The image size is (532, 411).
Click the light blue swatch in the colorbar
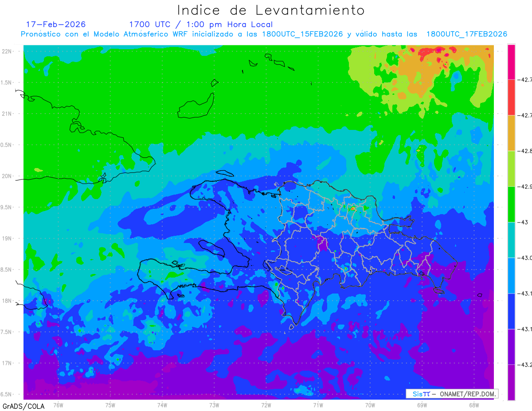pyautogui.click(x=511, y=275)
